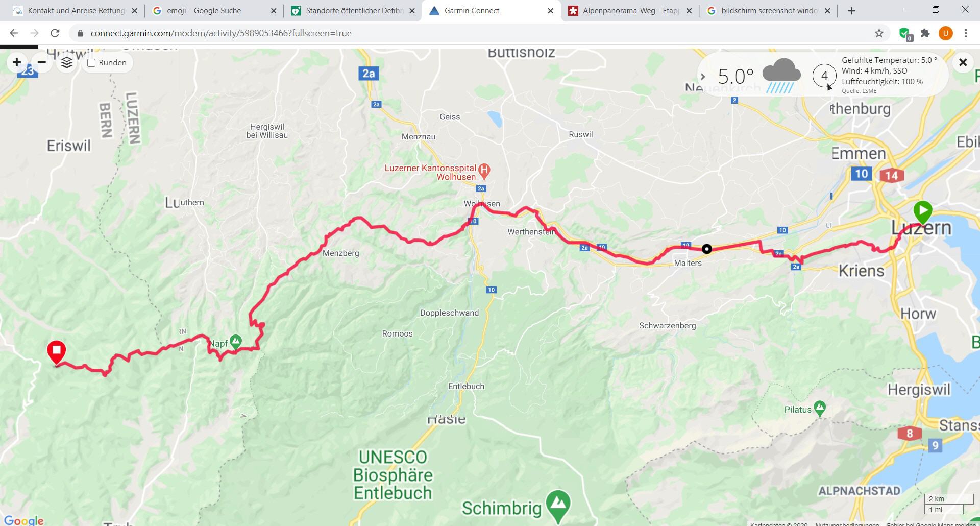Click the Napf peak marker
Image resolution: width=980 pixels, height=526 pixels.
point(235,342)
